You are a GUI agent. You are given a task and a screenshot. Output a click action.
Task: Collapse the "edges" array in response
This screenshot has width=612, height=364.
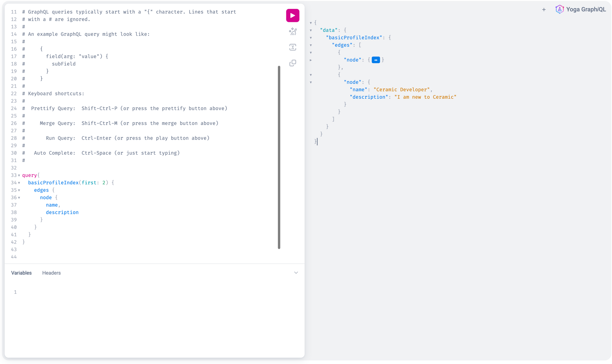[x=311, y=45]
